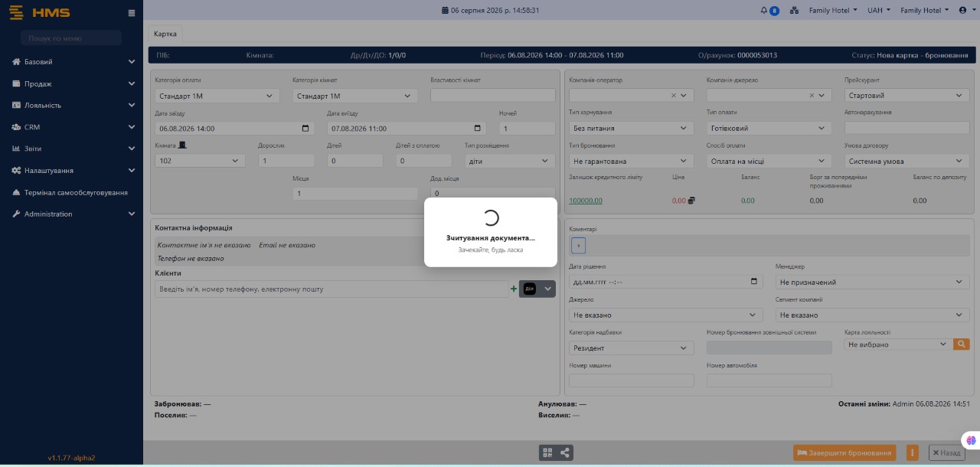Click the sidebar menu search field
980x467 pixels.
click(70, 38)
